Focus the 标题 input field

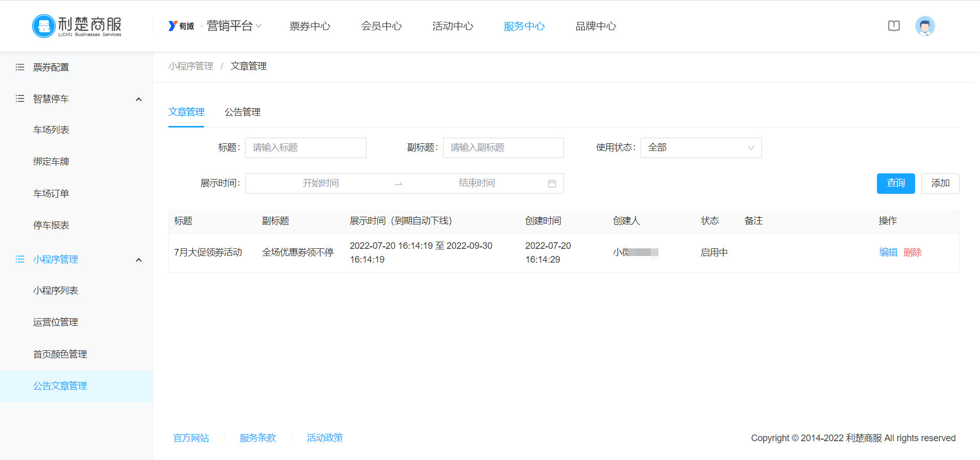point(305,148)
